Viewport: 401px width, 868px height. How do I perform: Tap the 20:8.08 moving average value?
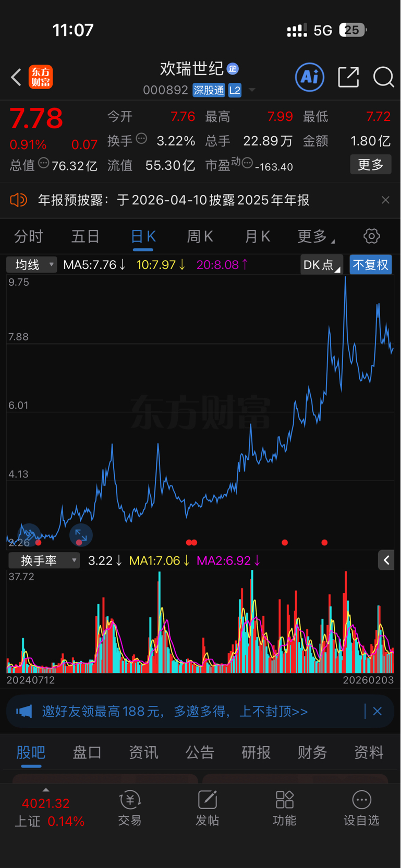coord(222,265)
